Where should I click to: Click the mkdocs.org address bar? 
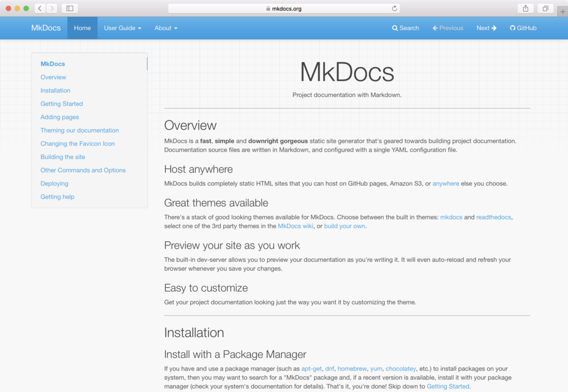pos(284,8)
